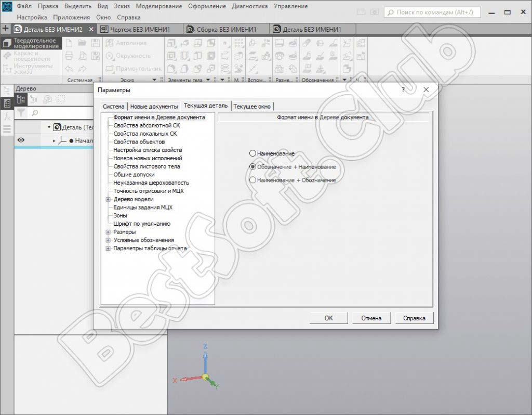The height and width of the screenshot is (415, 532).
Task: Select the Наименование radio button
Action: click(253, 153)
